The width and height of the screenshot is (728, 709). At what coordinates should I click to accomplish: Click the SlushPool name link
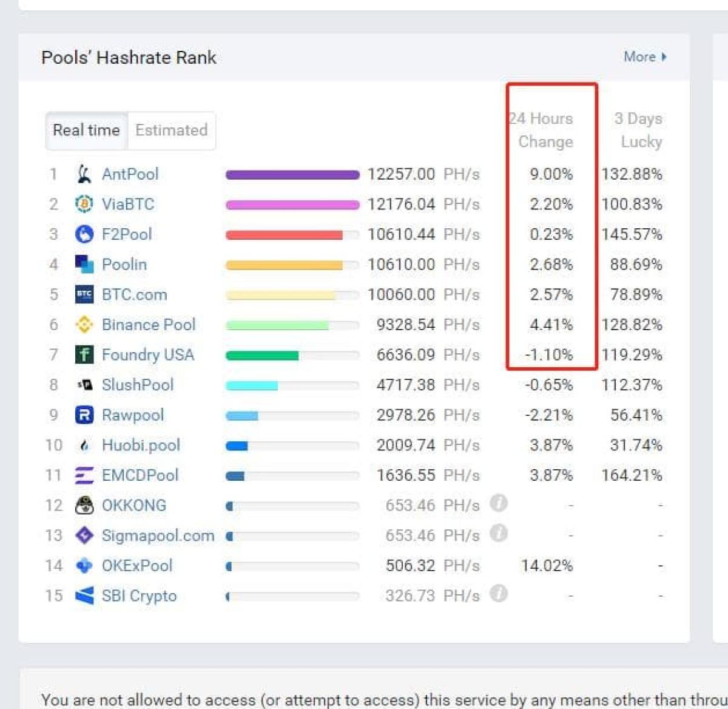[138, 385]
